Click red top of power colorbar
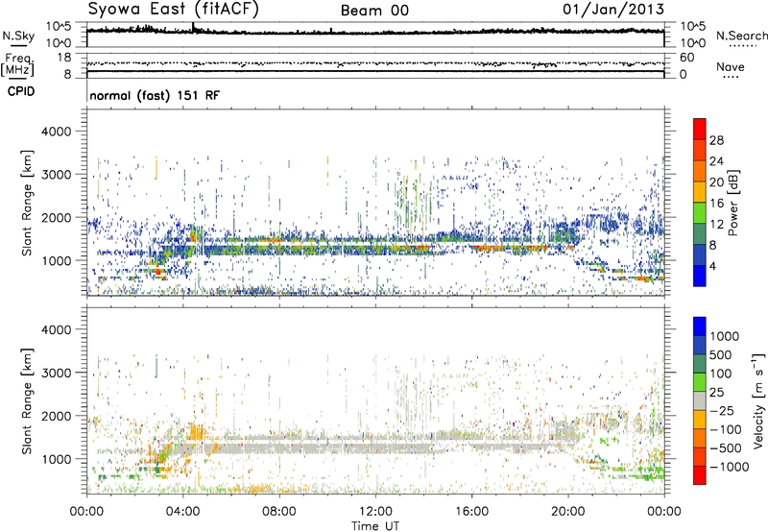Viewport: 768px width, 532px height. 700,129
